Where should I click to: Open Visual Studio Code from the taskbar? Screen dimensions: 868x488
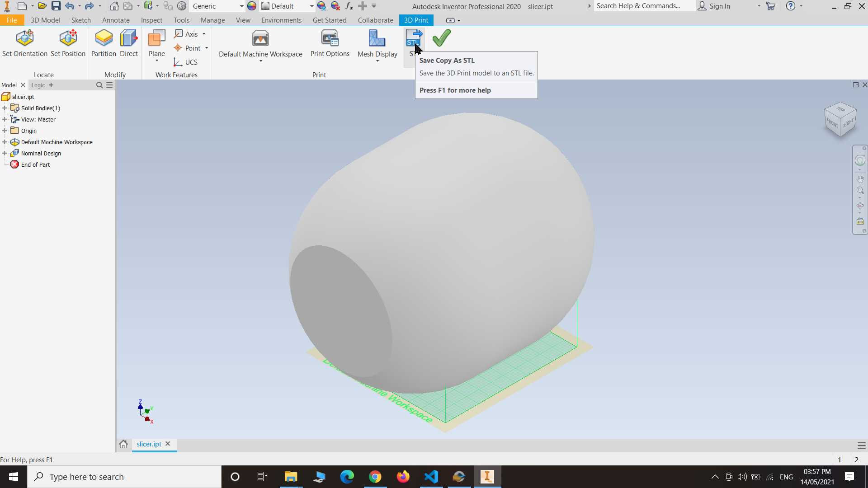point(431,477)
